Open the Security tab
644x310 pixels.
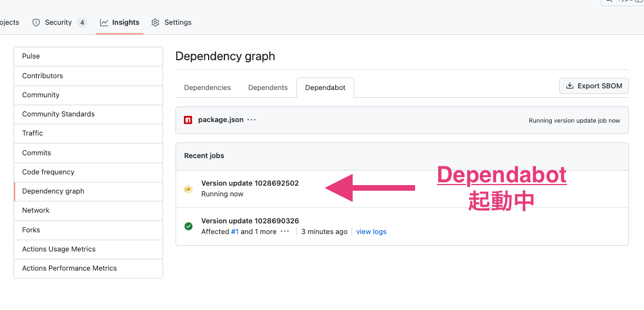tap(60, 23)
